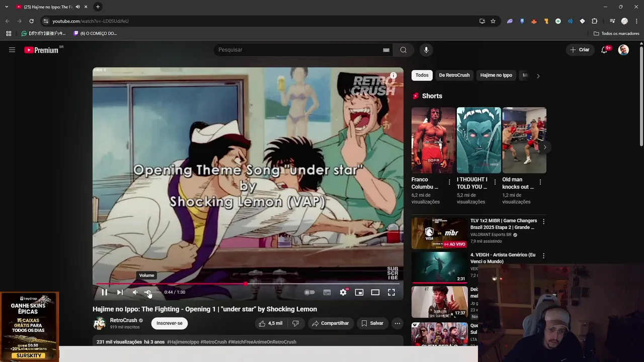The width and height of the screenshot is (644, 362).
Task: Seek on the red video progress bar
Action: click(x=248, y=284)
